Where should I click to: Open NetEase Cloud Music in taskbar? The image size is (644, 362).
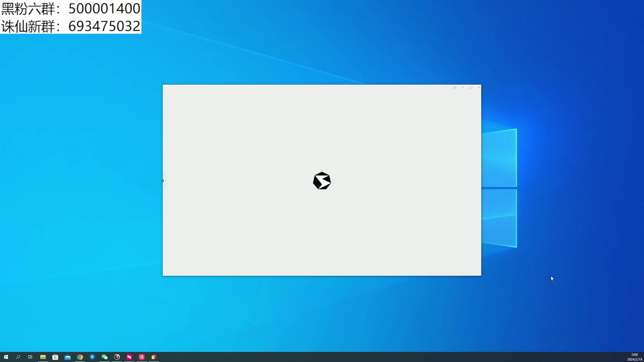[142, 357]
